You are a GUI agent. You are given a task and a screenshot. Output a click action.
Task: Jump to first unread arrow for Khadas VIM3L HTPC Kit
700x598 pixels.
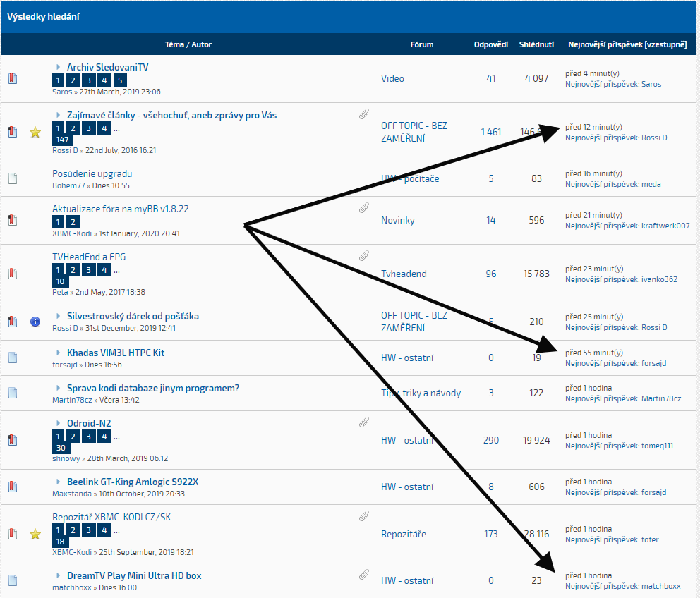(x=59, y=353)
